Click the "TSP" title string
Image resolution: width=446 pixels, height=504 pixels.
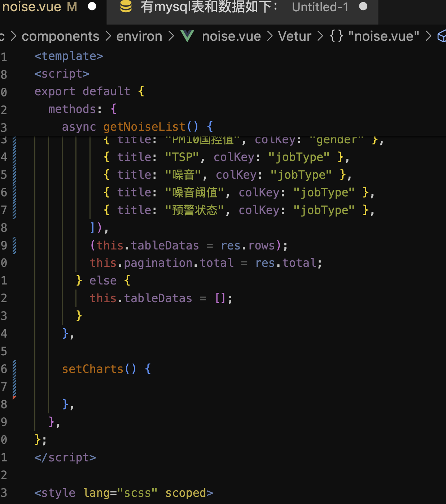182,157
